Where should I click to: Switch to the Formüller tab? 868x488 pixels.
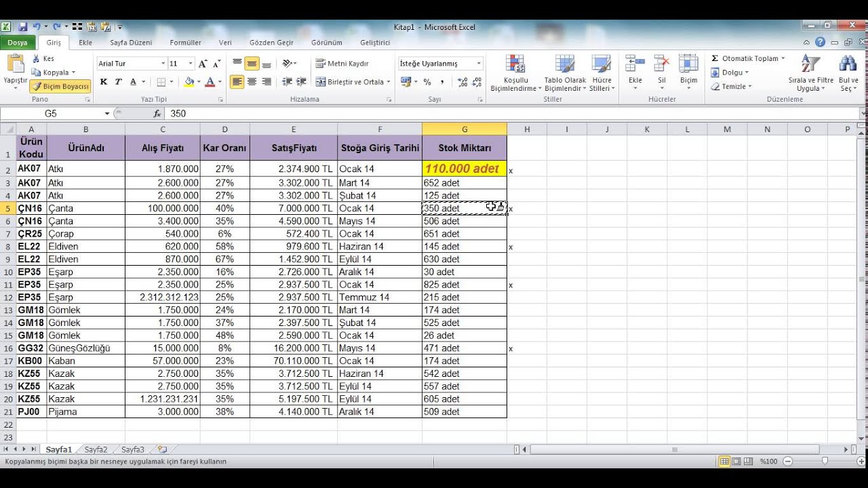[185, 43]
